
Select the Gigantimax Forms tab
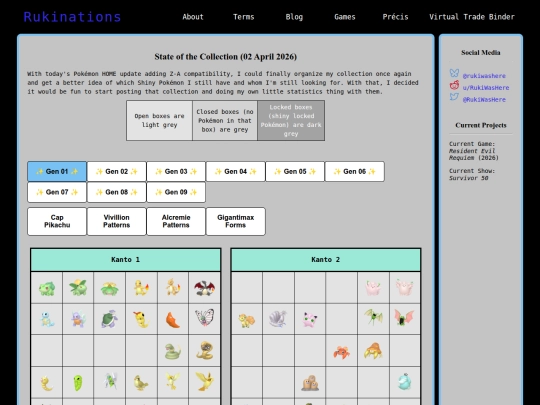coord(236,221)
